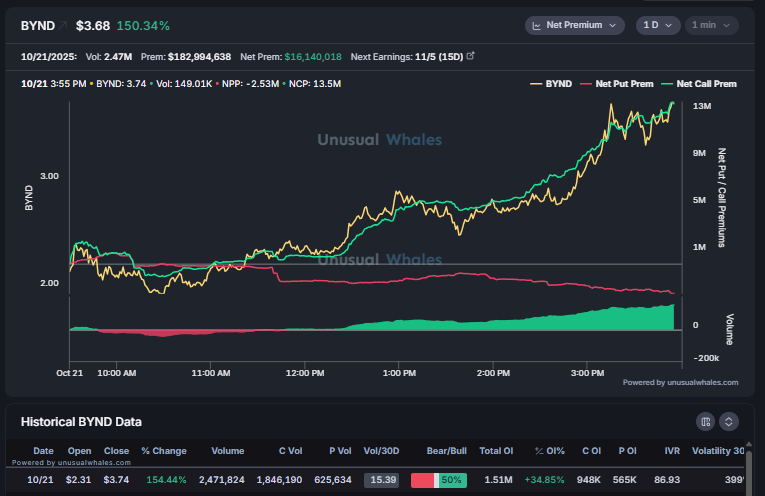The width and height of the screenshot is (765, 496).
Task: Open the 1 D timeframe dropdown
Action: [x=656, y=25]
